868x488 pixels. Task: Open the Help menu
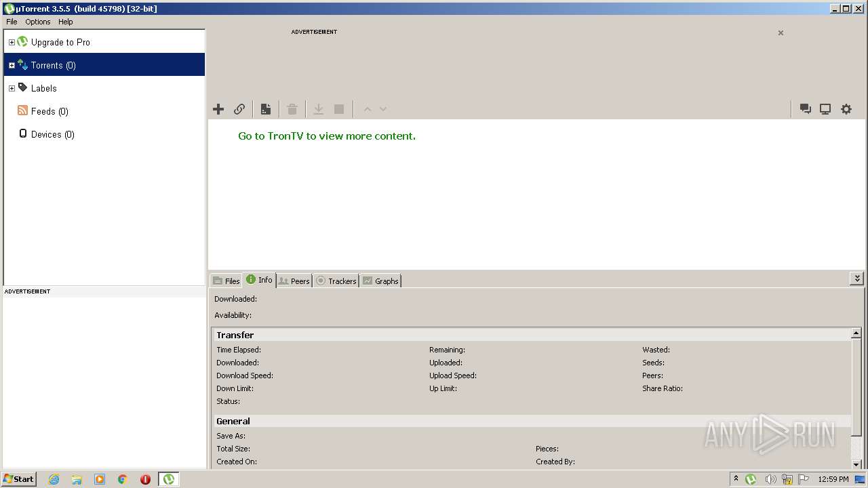click(x=65, y=22)
